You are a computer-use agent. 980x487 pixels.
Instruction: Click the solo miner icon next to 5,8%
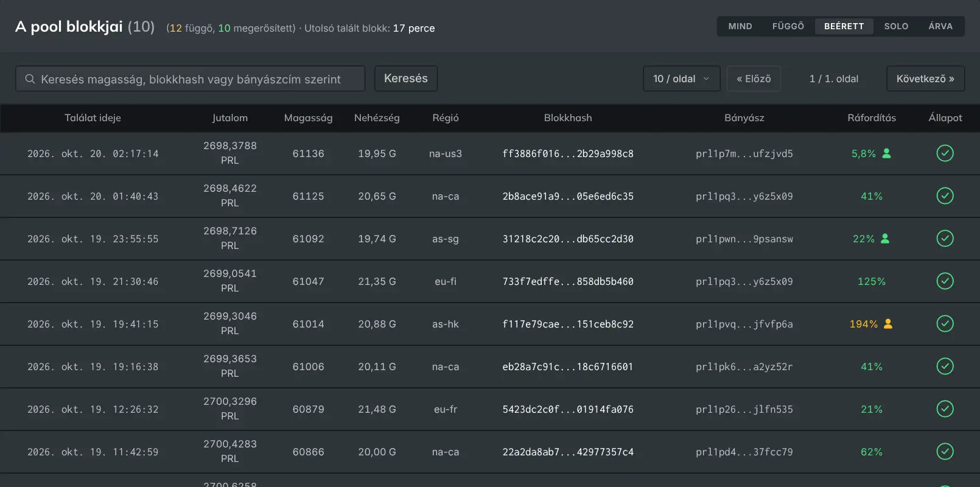(x=886, y=153)
